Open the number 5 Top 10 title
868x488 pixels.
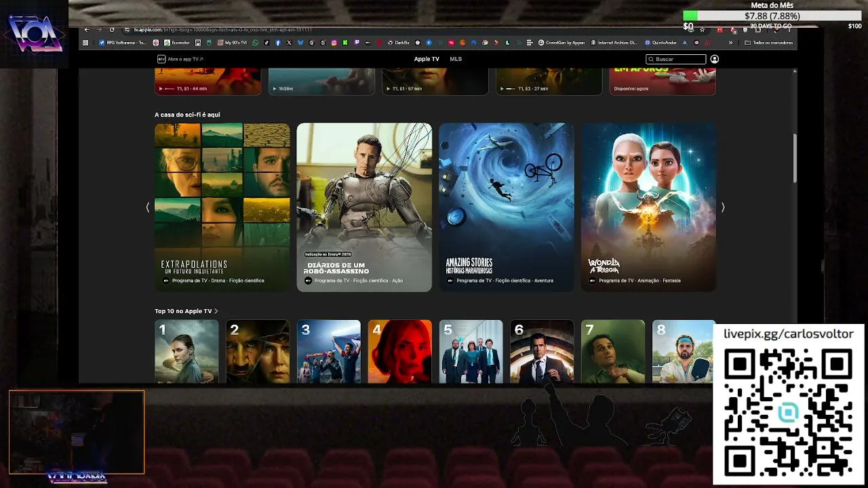coord(471,351)
